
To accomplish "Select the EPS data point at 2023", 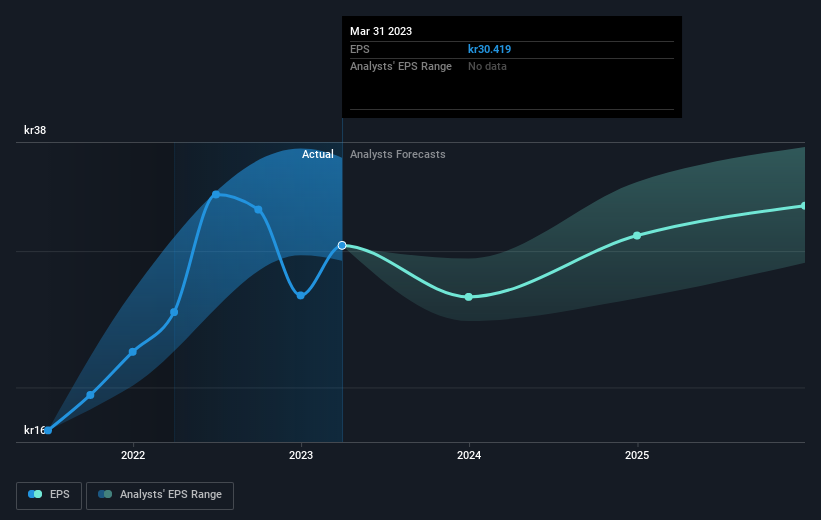I will (x=301, y=295).
